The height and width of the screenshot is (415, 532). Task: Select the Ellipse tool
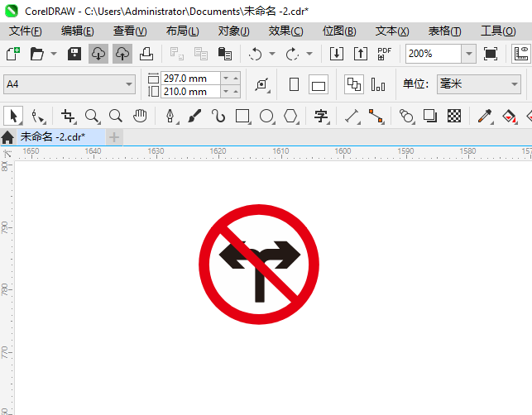point(266,116)
